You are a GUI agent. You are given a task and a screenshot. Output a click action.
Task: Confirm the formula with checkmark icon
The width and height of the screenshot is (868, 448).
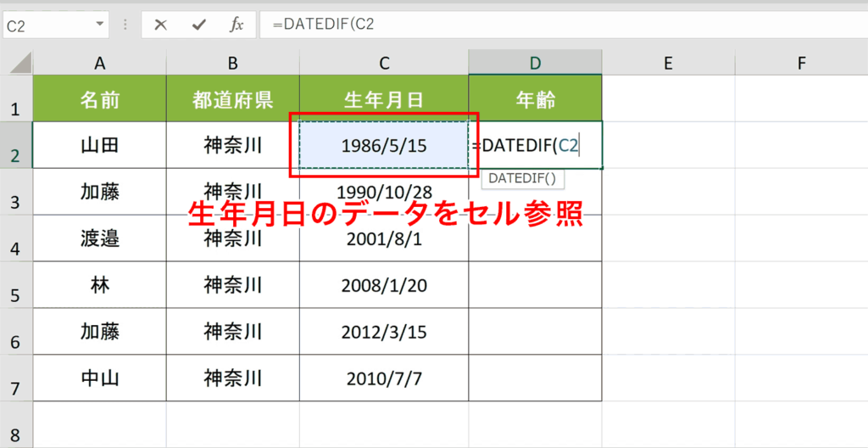(198, 25)
